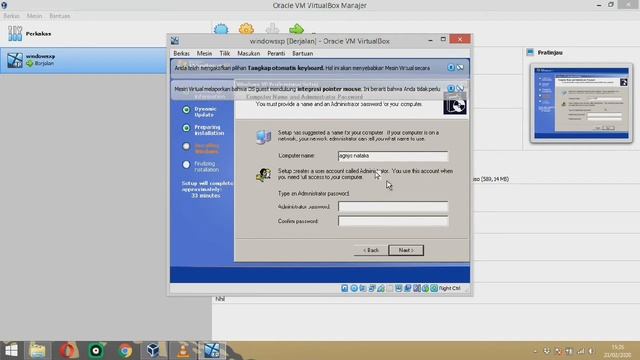Open Windows Start button
Screen dimensions: 640x360
pyautogui.click(x=11, y=351)
